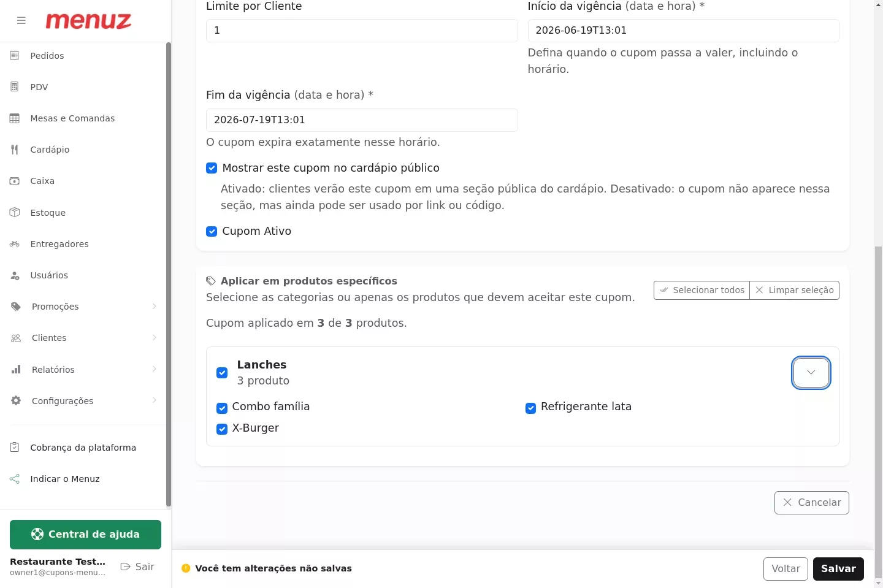883x588 pixels.
Task: Uncheck the X-Burger product checkbox
Action: coord(222,429)
